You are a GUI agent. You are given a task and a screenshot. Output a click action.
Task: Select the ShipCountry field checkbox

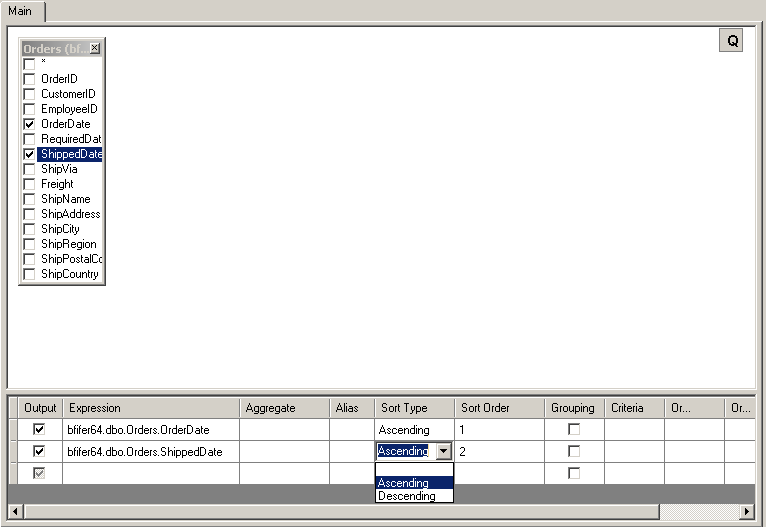(29, 274)
